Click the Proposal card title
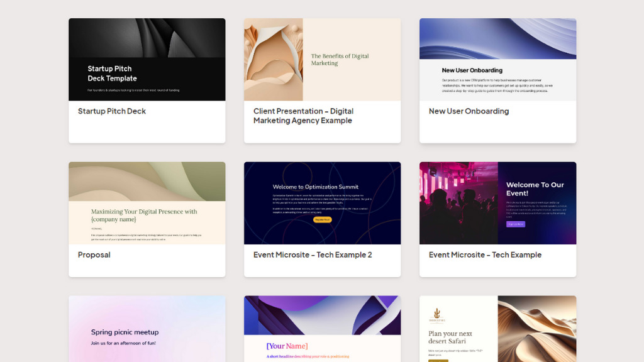This screenshot has height=362, width=644. click(x=94, y=255)
